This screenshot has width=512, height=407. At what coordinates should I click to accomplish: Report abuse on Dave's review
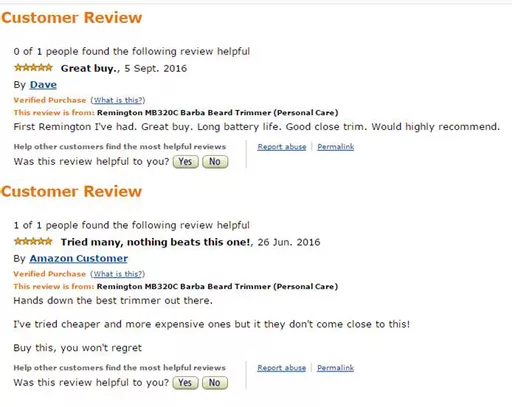click(282, 147)
